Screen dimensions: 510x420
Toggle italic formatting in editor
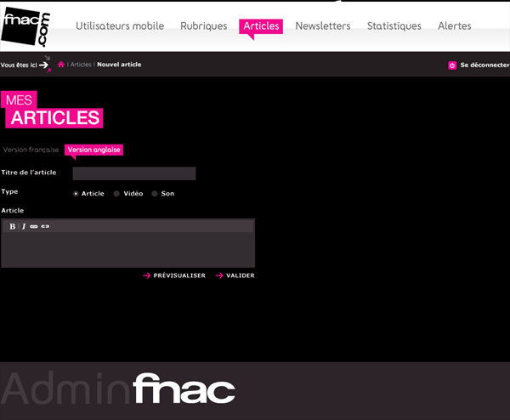click(x=24, y=226)
